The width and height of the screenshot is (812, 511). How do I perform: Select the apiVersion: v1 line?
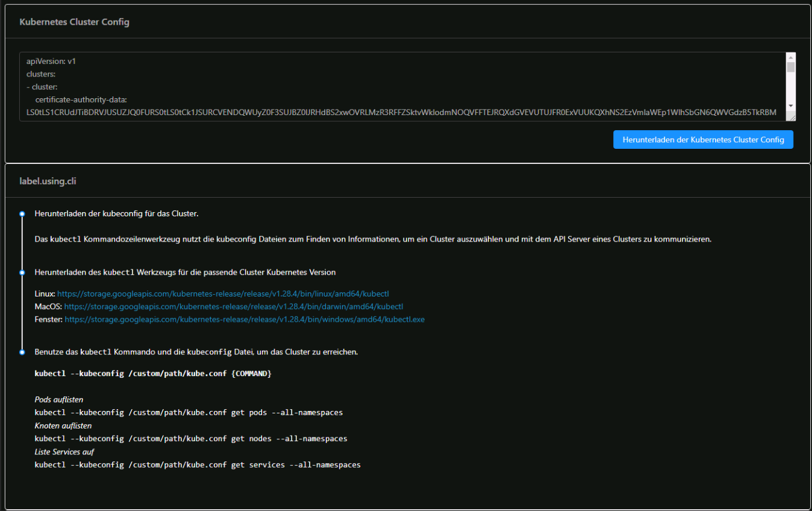pos(47,61)
